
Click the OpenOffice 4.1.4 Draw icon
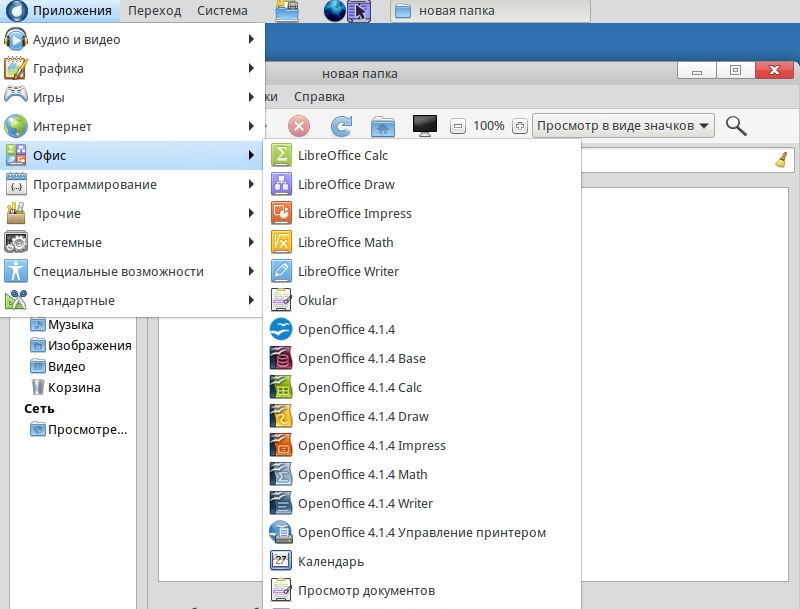click(x=281, y=417)
